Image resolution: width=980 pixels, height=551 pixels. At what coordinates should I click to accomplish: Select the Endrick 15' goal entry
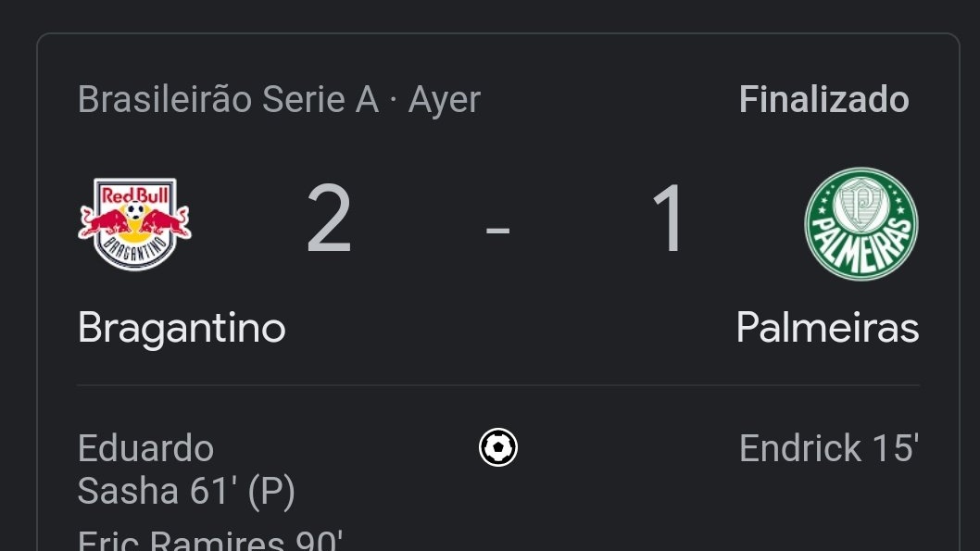829,448
